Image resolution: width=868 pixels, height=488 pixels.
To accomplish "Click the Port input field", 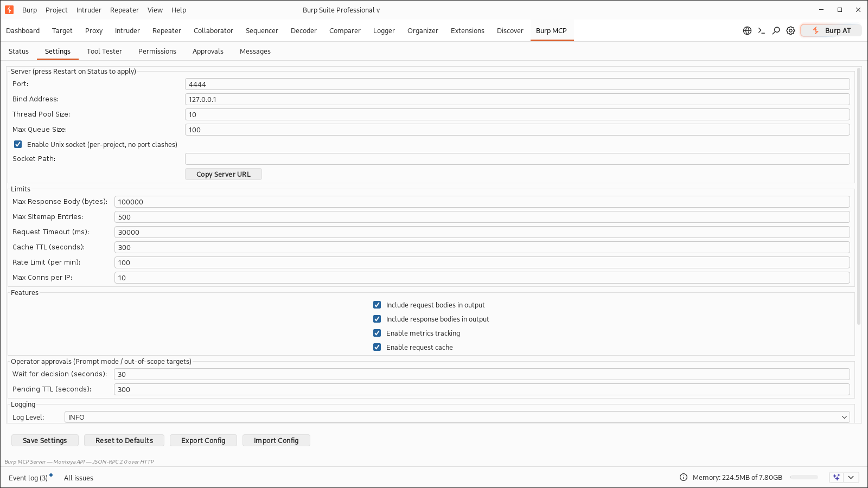I will [518, 84].
